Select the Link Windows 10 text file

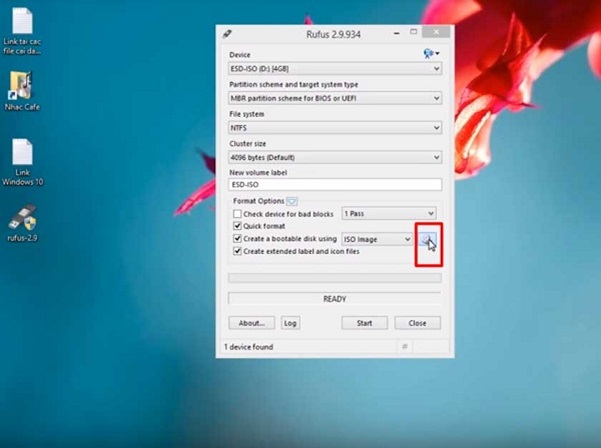click(x=22, y=162)
